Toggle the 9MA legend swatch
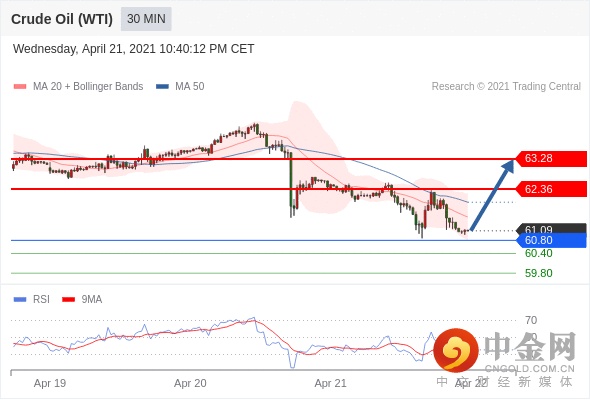This screenshot has width=590, height=400. pyautogui.click(x=68, y=300)
